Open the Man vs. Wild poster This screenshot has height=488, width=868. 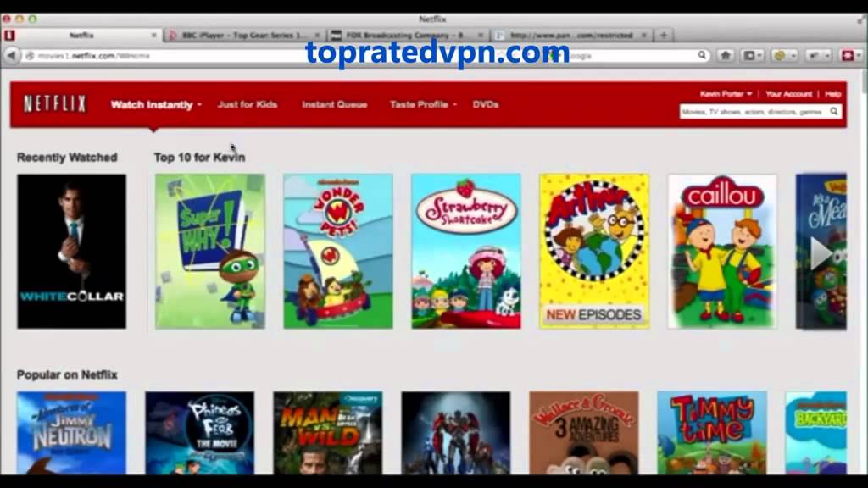[328, 433]
